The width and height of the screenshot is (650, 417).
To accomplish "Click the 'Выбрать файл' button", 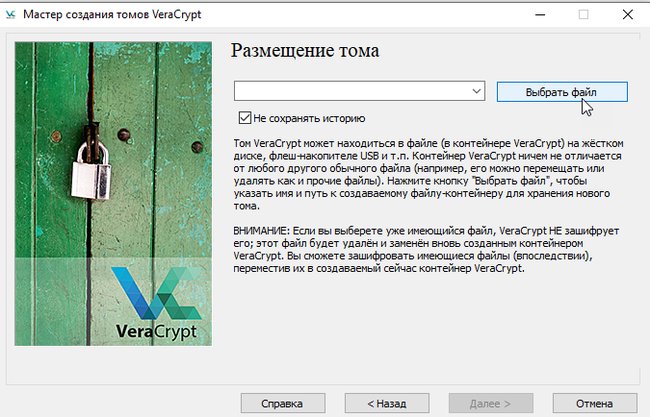I will pos(562,92).
